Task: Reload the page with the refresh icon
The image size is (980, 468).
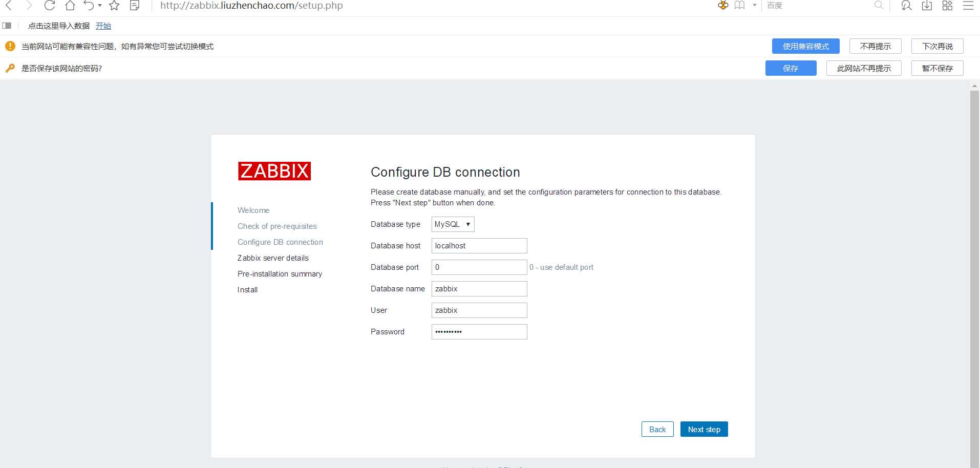Action: [x=50, y=6]
